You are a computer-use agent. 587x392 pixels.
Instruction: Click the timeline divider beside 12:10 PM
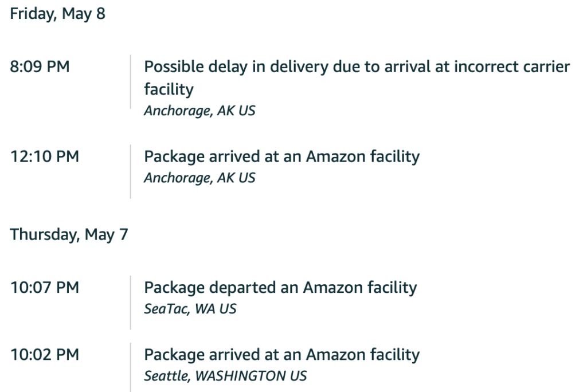tap(131, 171)
